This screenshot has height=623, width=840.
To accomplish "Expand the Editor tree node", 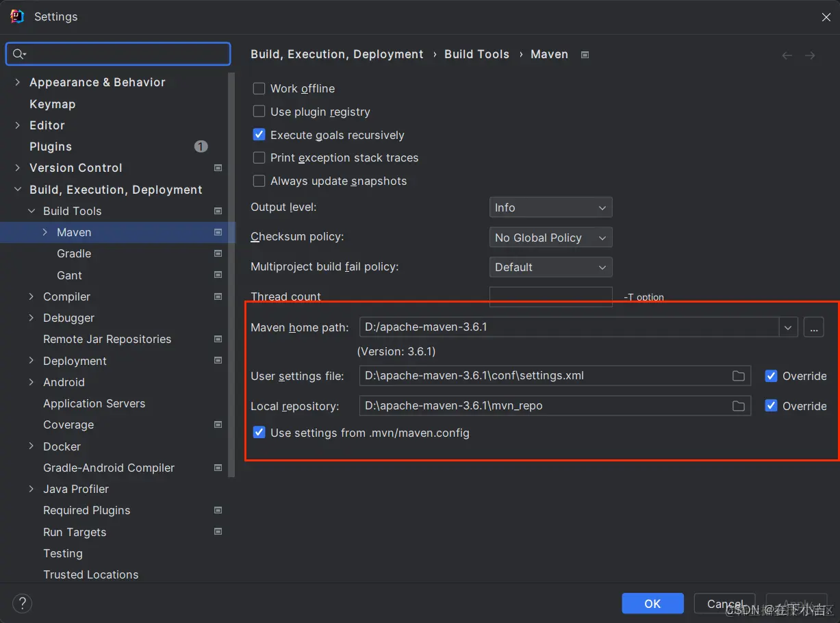I will click(x=17, y=125).
